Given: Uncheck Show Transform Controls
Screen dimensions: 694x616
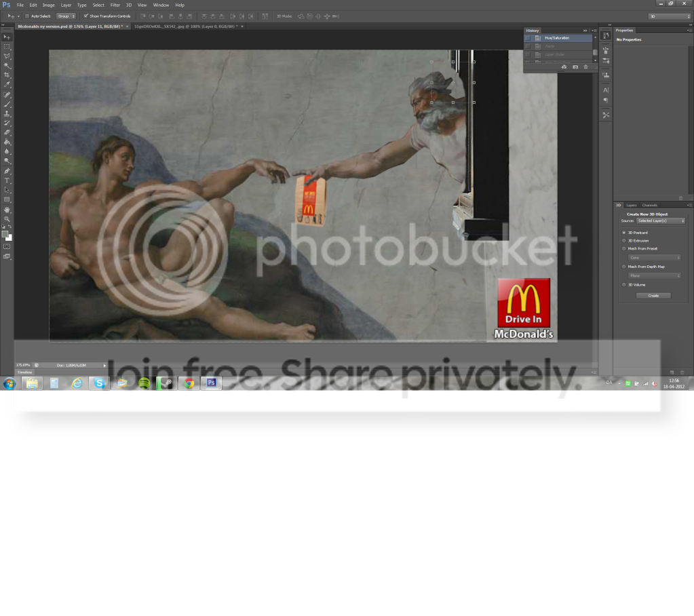Looking at the screenshot, I should point(86,16).
